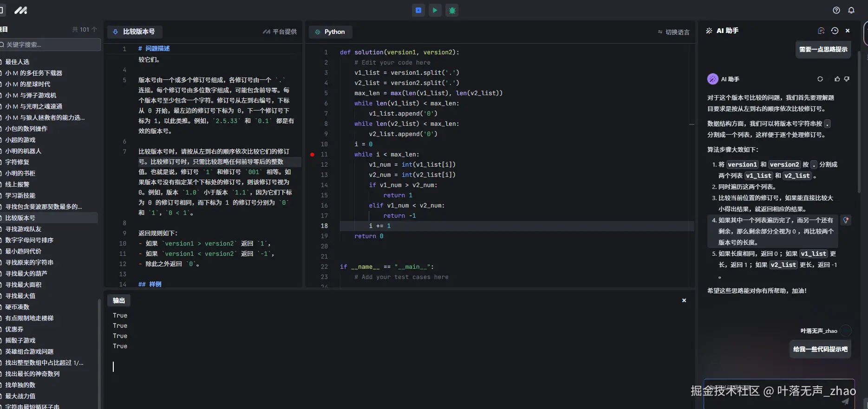Regenerate the AI assistant response
Image resolution: width=868 pixels, height=409 pixels.
(x=820, y=79)
